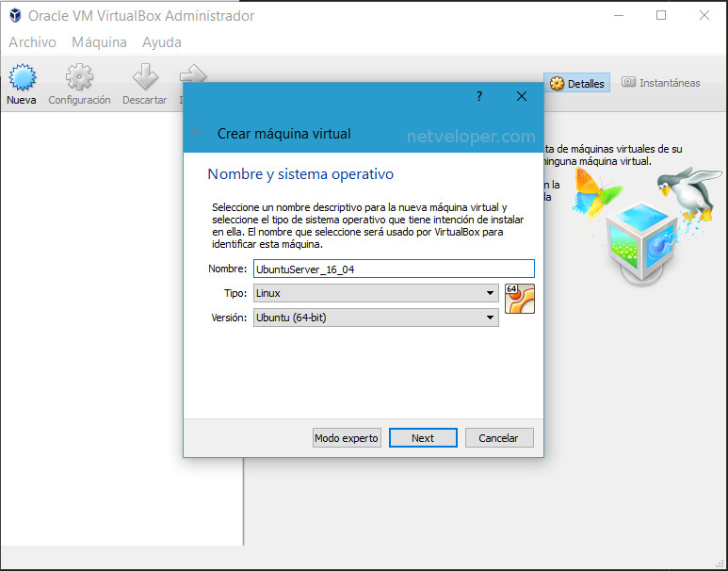Click the VirtualBox logo in title bar
Screen dimensions: 728x571
tap(15, 16)
